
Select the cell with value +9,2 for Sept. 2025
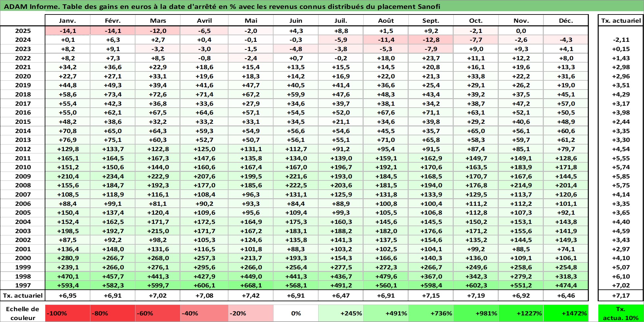[431, 31]
